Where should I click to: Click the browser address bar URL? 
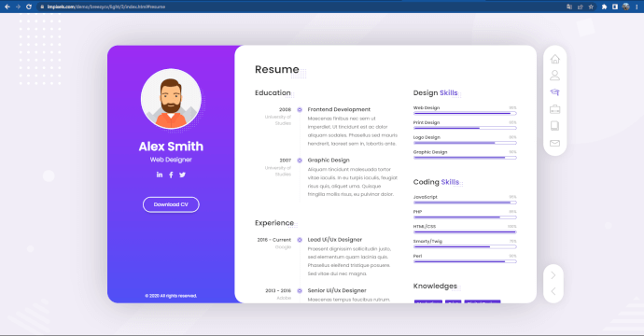click(x=106, y=7)
